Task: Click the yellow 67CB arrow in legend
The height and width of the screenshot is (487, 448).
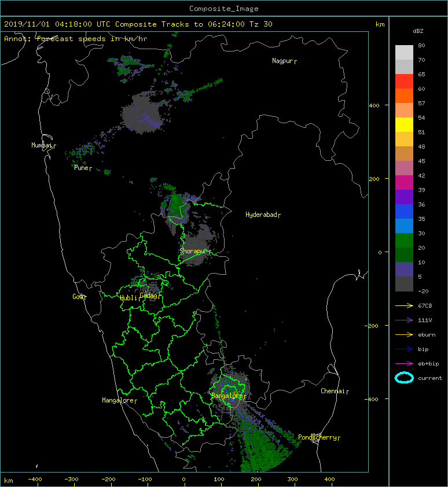Action: pos(404,306)
